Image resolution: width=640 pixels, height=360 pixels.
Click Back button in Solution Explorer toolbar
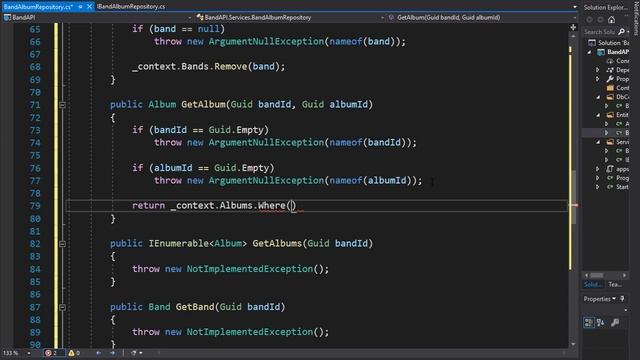(589, 20)
